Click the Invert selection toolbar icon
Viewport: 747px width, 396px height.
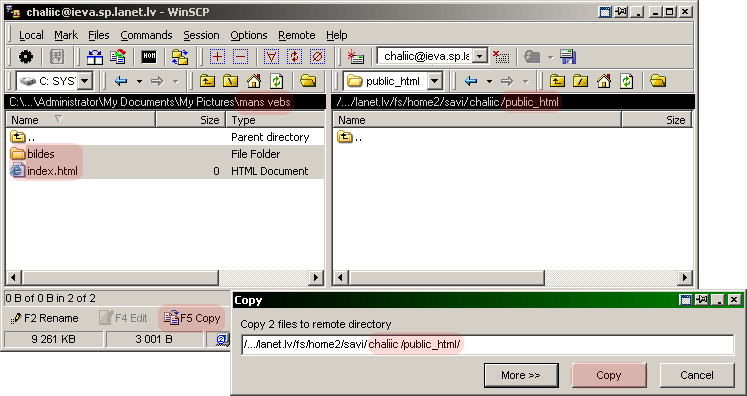coord(294,57)
